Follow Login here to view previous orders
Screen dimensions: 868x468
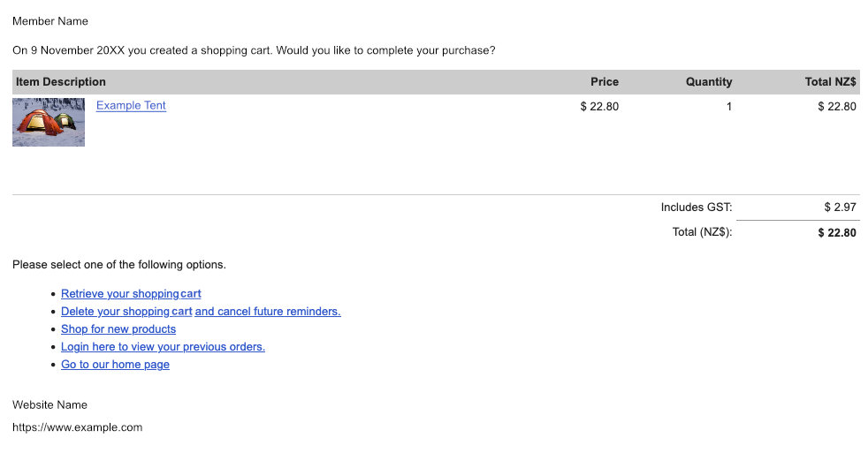(x=163, y=347)
